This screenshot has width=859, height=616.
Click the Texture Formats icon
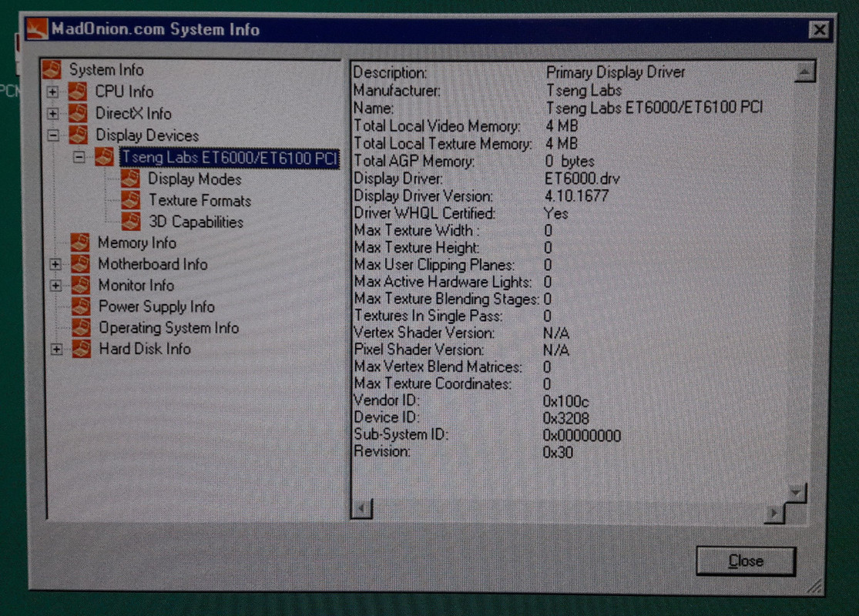pos(130,200)
